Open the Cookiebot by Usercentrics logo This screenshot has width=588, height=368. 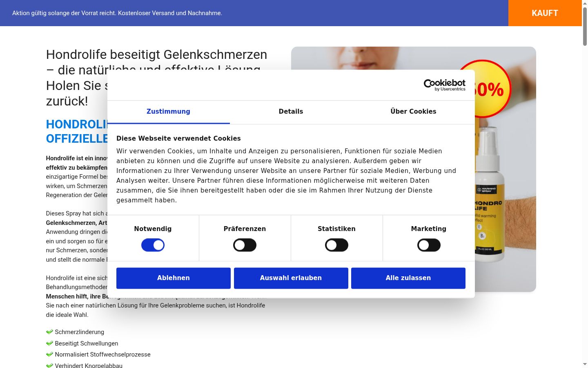tap(444, 85)
